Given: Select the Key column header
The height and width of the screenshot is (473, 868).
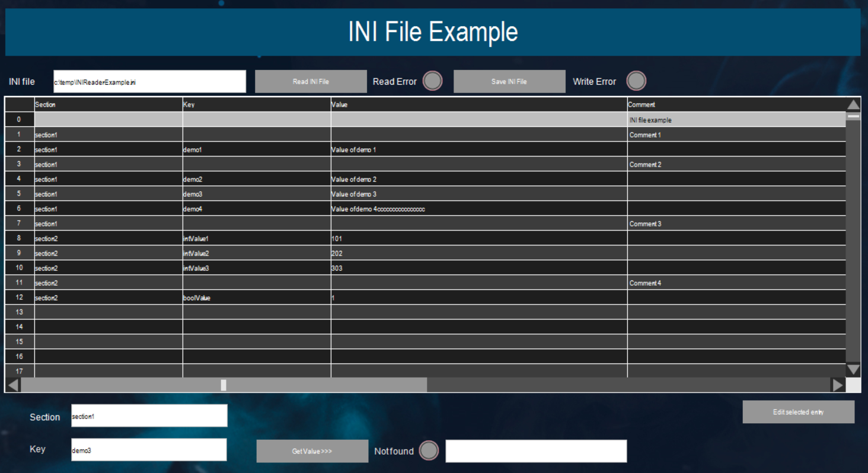Looking at the screenshot, I should tap(255, 104).
